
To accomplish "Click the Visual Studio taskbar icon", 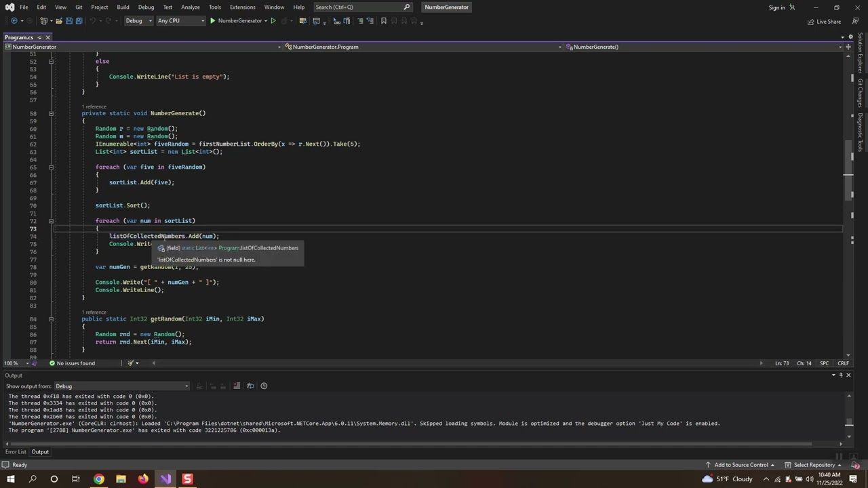I will [165, 479].
